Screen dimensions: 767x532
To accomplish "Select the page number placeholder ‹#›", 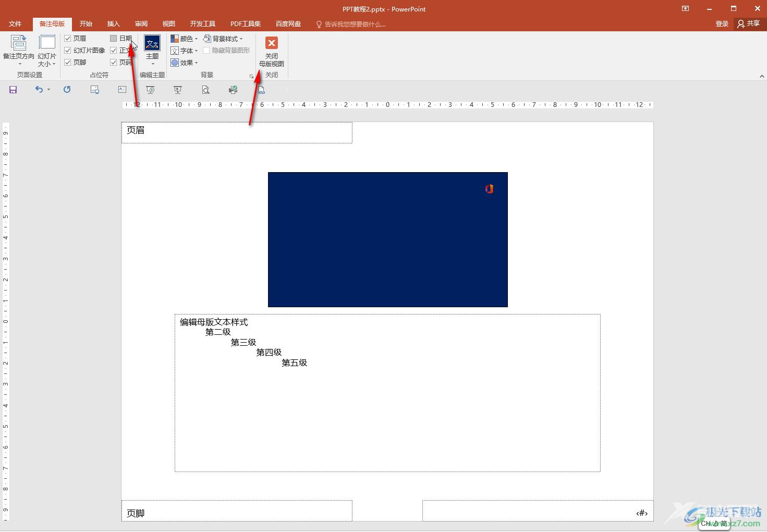I will tap(538, 511).
